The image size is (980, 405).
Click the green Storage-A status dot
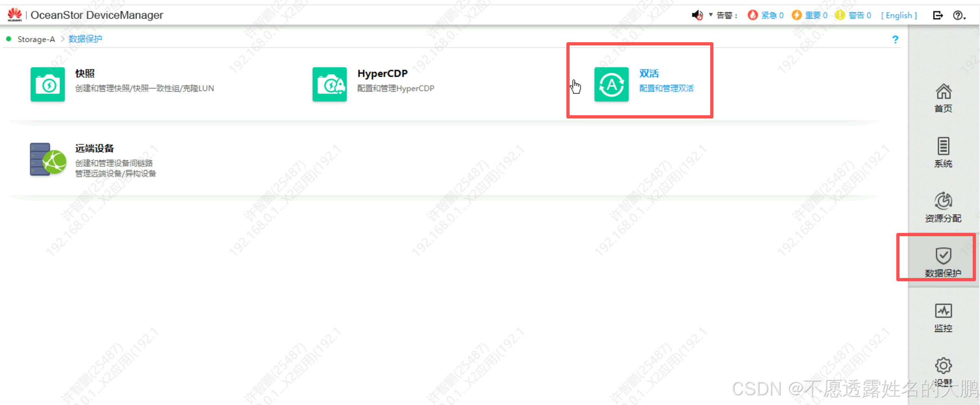pos(9,39)
